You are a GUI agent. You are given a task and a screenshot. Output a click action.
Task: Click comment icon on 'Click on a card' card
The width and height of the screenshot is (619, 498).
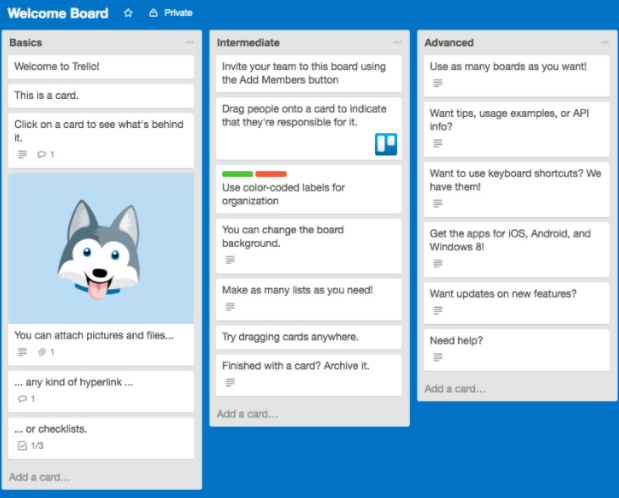click(41, 155)
